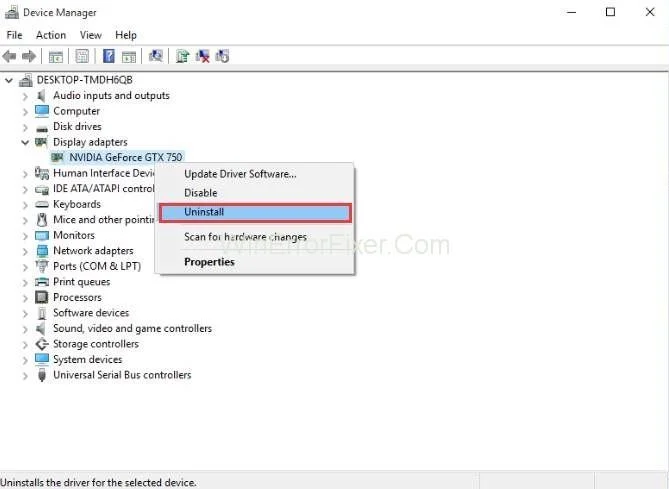Select IDE ATA/ATAPI controllers row
669x489 pixels.
click(103, 189)
